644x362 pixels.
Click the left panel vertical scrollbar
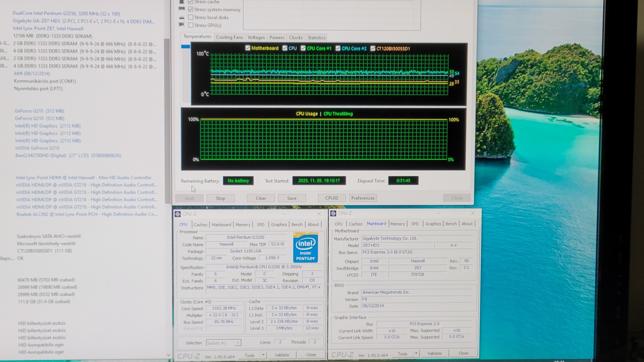[x=167, y=120]
